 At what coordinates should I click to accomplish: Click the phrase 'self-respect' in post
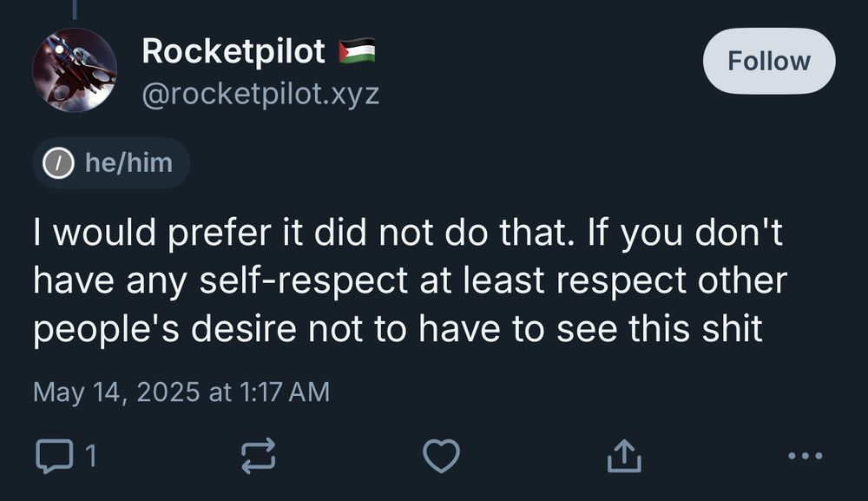click(x=303, y=280)
